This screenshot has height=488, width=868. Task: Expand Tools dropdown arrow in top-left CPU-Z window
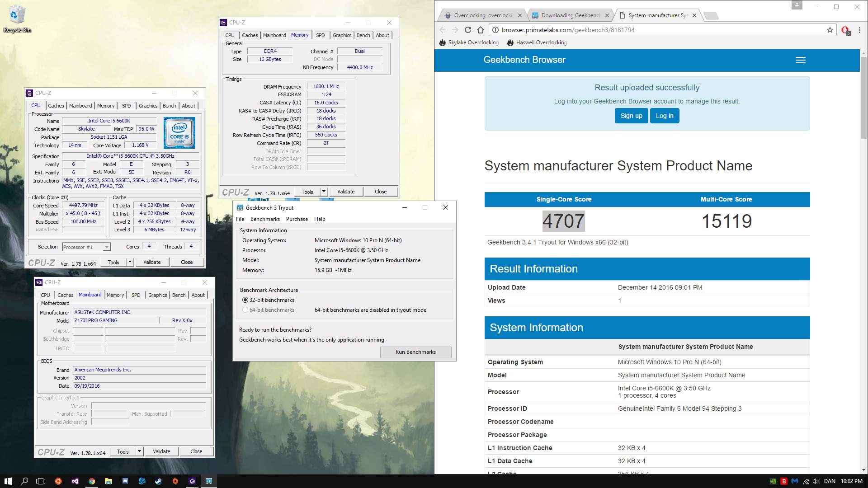click(130, 262)
